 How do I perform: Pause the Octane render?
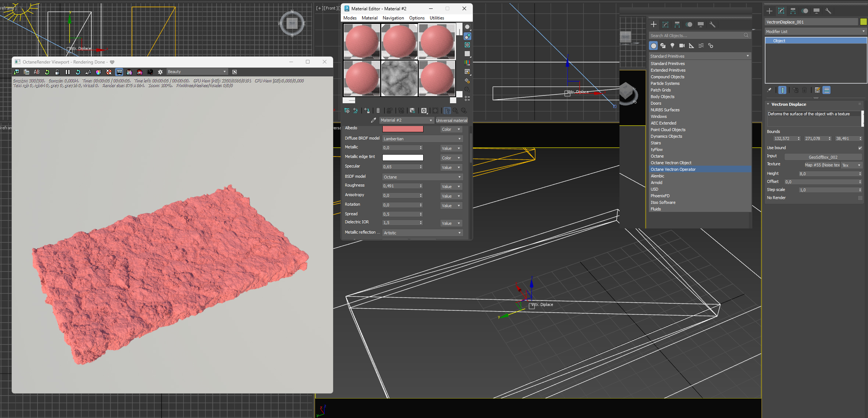(67, 72)
